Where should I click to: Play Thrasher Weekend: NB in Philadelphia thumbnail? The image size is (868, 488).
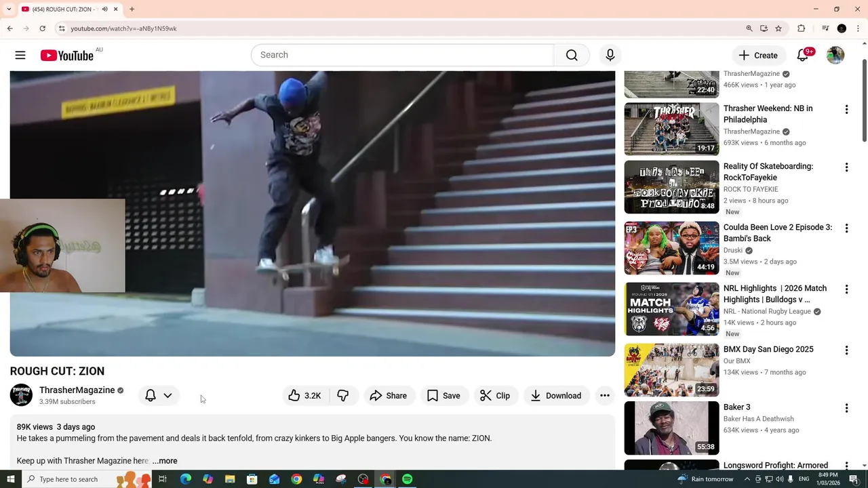(x=671, y=129)
